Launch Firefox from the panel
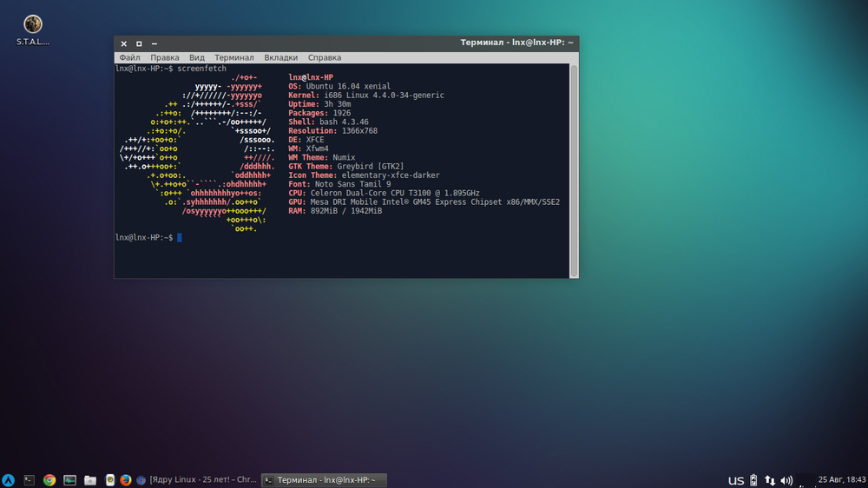The image size is (868, 488). coord(125,480)
